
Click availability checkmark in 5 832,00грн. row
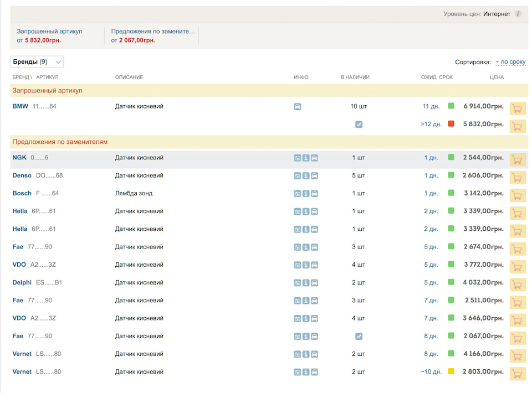359,125
